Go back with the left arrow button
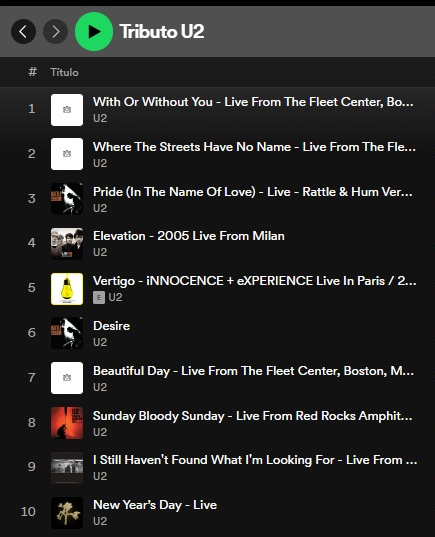Image resolution: width=435 pixels, height=537 pixels. tap(23, 32)
